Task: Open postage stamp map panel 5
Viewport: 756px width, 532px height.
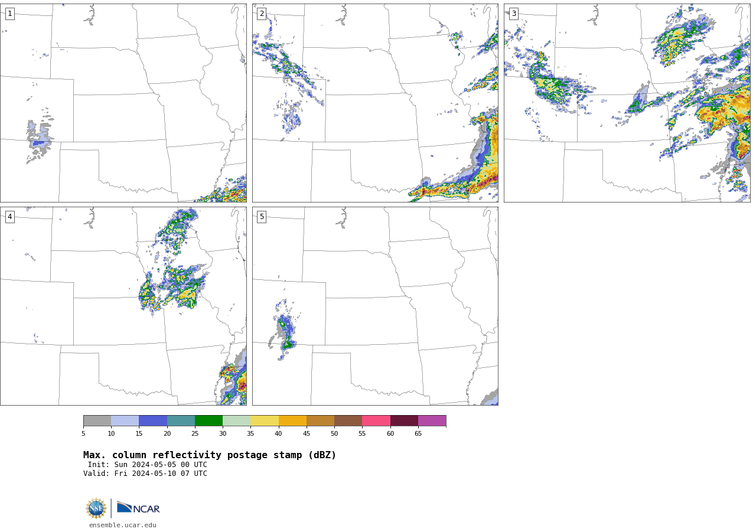Action: pyautogui.click(x=375, y=306)
